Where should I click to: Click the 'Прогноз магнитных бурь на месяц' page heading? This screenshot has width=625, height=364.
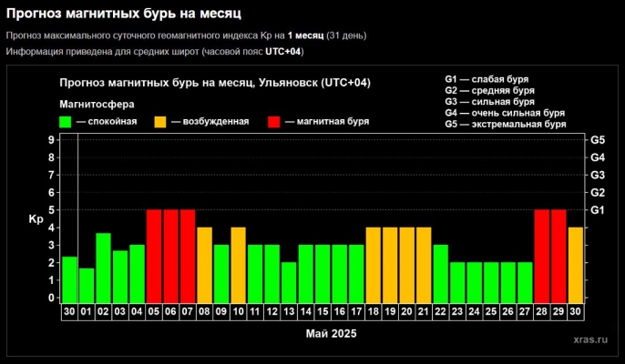click(118, 13)
